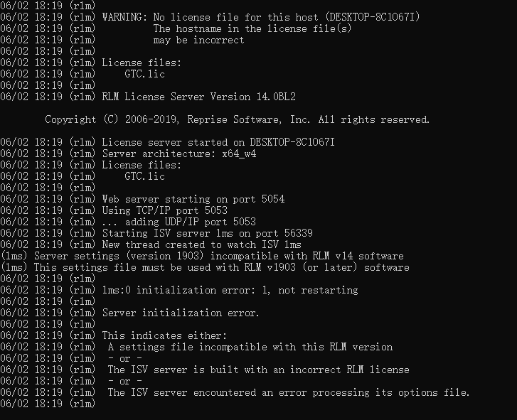Click the Server architecture x64_w4 line
The image size is (517, 420).
(x=128, y=154)
